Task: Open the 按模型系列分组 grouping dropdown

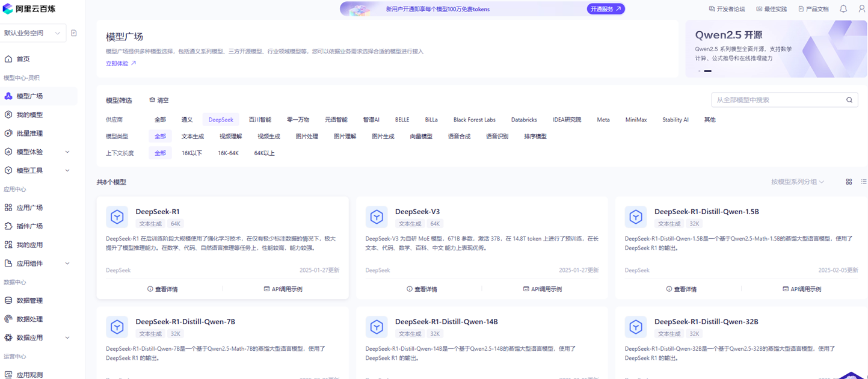Action: (798, 182)
